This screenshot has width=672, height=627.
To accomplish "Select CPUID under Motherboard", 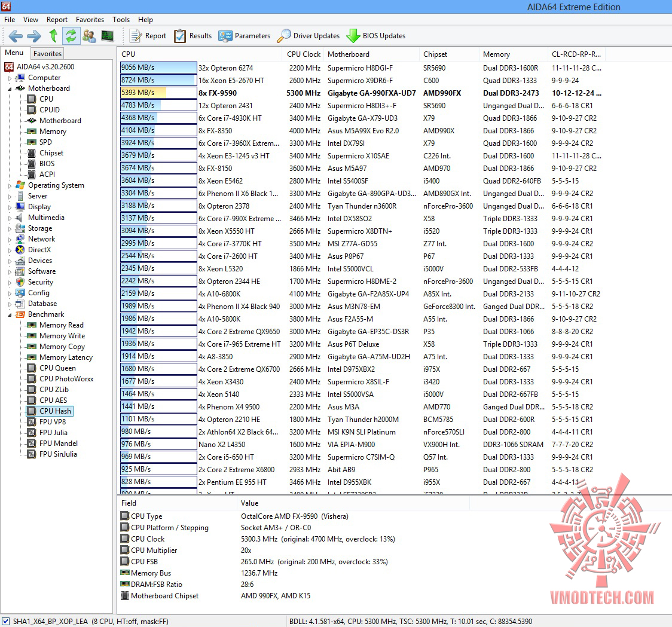I will 49,110.
